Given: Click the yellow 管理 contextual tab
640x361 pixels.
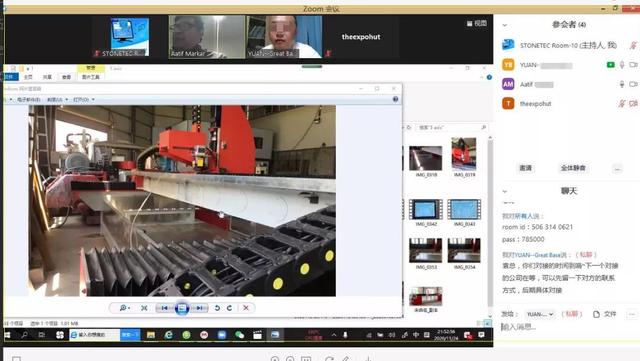Looking at the screenshot, I should point(91,68).
